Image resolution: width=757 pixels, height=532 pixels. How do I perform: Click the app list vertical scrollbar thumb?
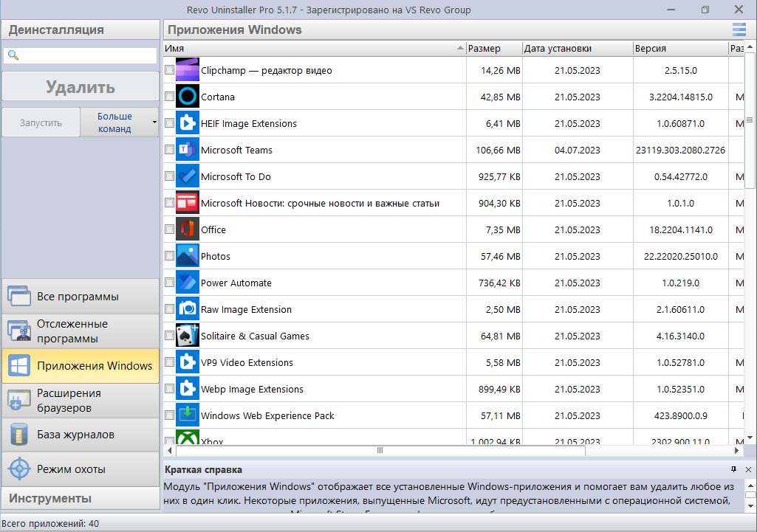pyautogui.click(x=750, y=120)
